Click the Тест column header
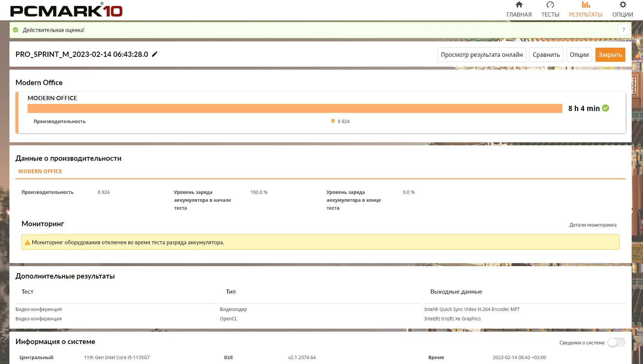643x364 pixels. pyautogui.click(x=28, y=292)
